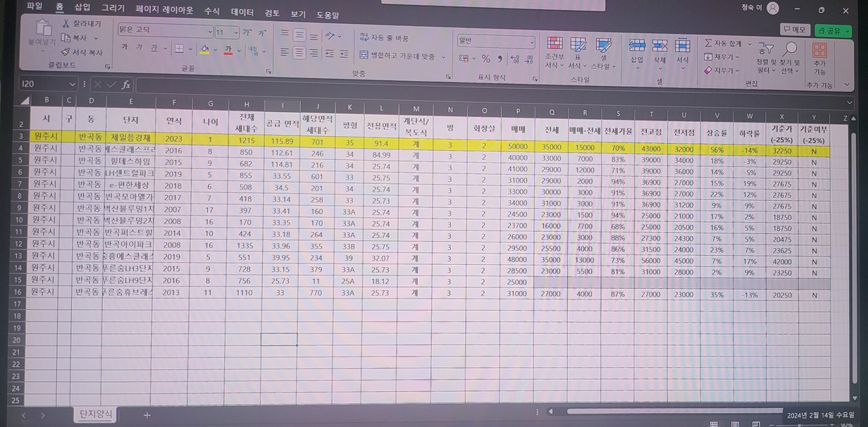This screenshot has height=427, width=868.
Task: Click the percent style icon
Action: (485, 58)
